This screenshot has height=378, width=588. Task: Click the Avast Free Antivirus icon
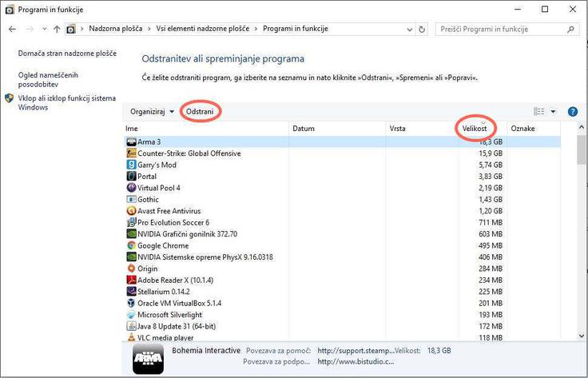point(131,211)
